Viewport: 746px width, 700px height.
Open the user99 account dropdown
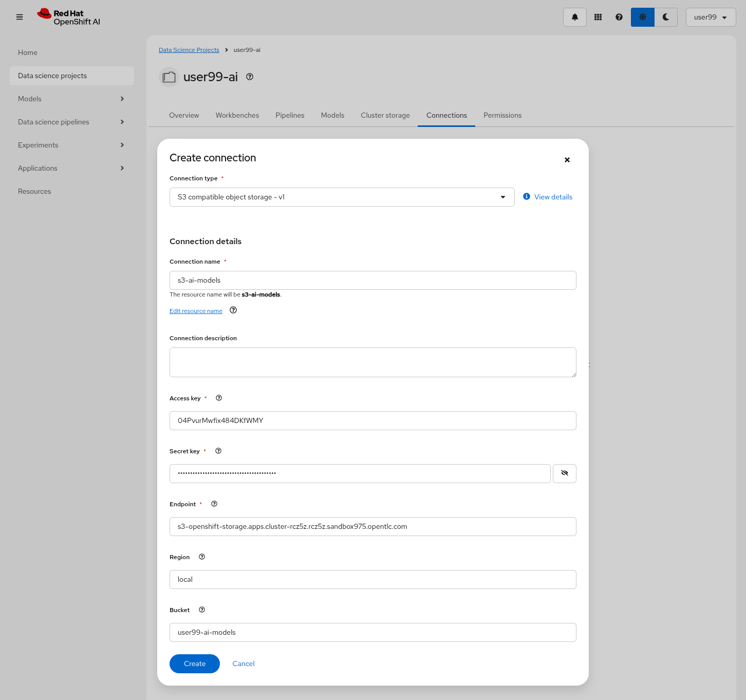(x=711, y=17)
